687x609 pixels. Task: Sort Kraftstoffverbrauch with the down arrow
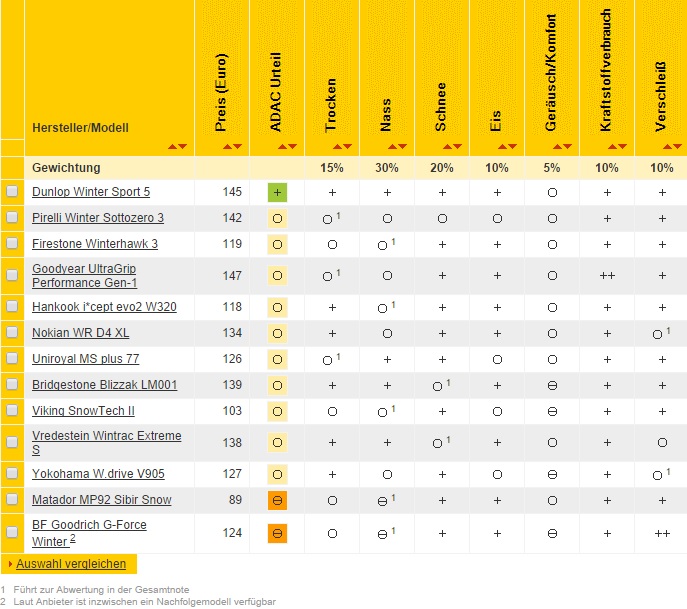[623, 146]
